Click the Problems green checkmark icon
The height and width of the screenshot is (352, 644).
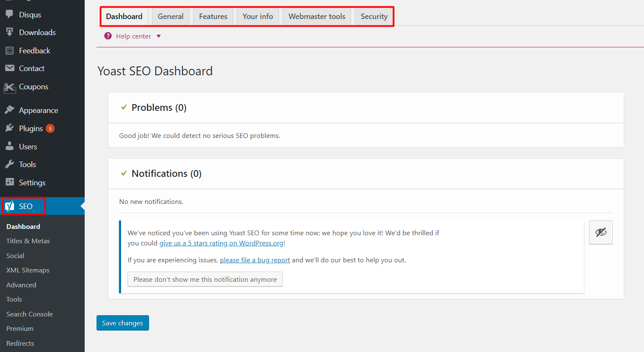[x=124, y=107]
